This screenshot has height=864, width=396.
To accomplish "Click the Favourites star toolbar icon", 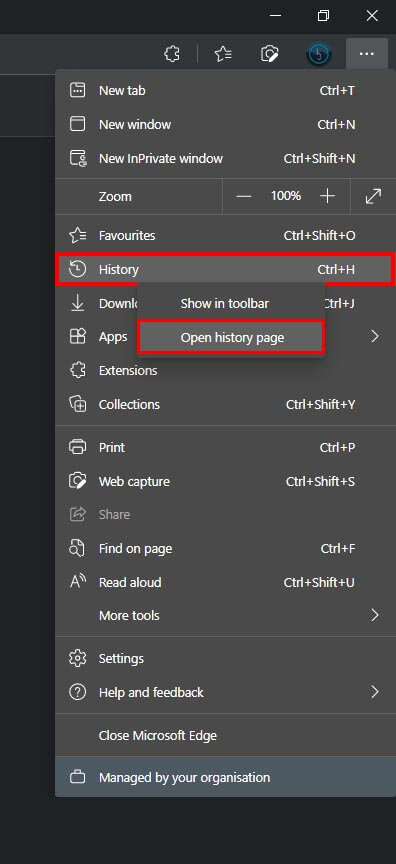I will pos(223,54).
